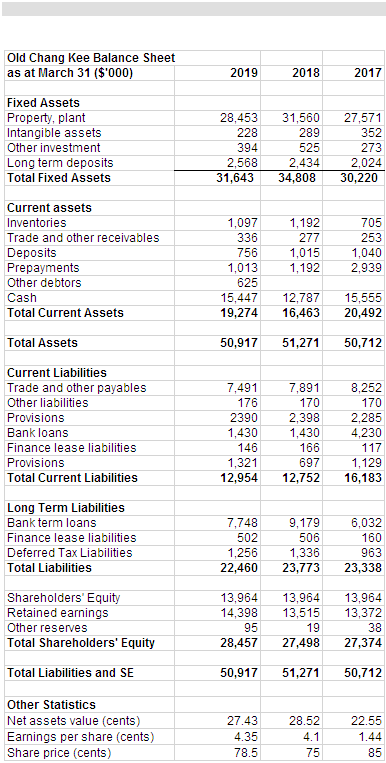The image size is (386, 763).
Task: Select Deferred Tax value 963
Action: pyautogui.click(x=372, y=552)
